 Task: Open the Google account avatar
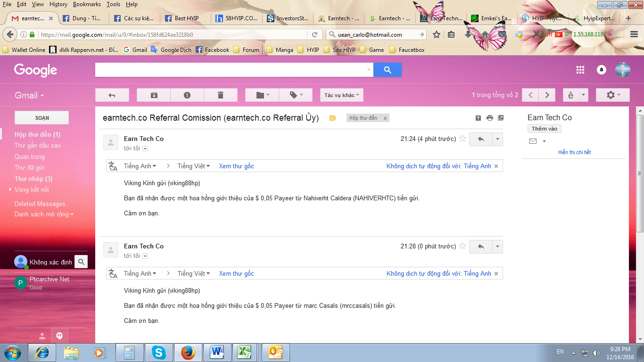click(x=623, y=70)
